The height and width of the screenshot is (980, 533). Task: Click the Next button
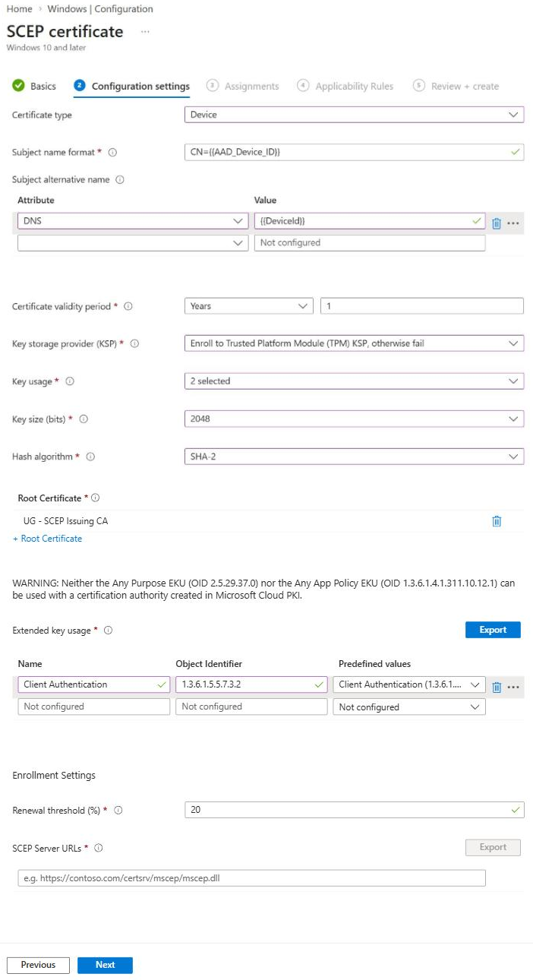(x=105, y=965)
